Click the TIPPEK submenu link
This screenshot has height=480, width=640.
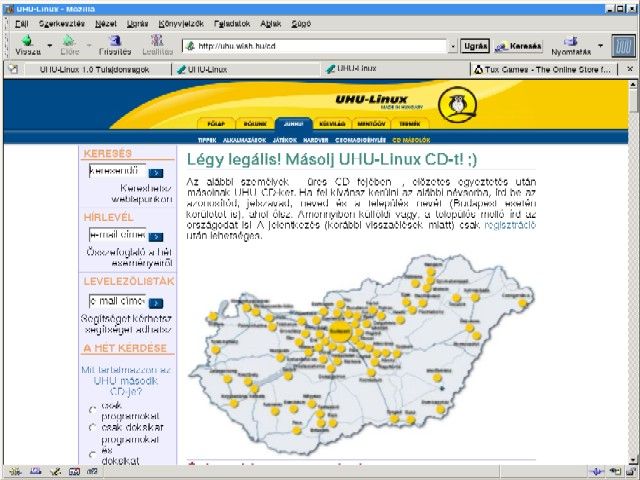pos(207,140)
